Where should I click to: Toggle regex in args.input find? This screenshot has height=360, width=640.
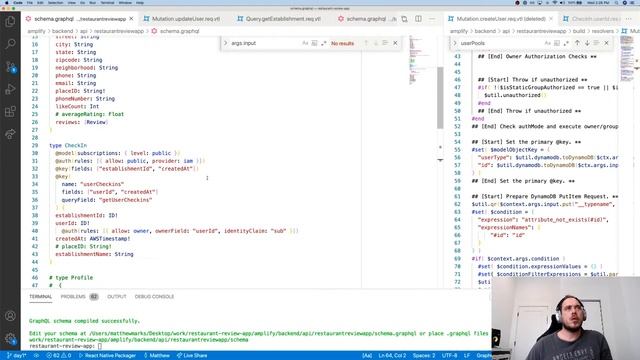pos(323,43)
